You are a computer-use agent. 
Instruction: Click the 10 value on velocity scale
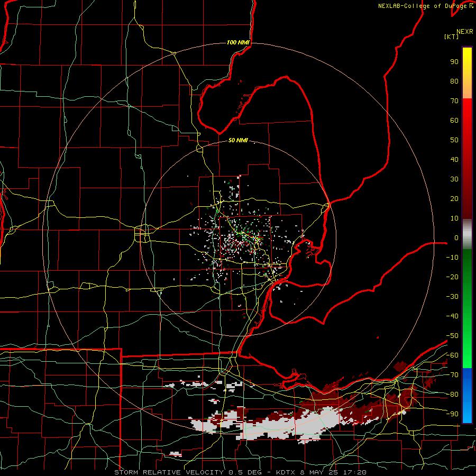[x=454, y=218]
